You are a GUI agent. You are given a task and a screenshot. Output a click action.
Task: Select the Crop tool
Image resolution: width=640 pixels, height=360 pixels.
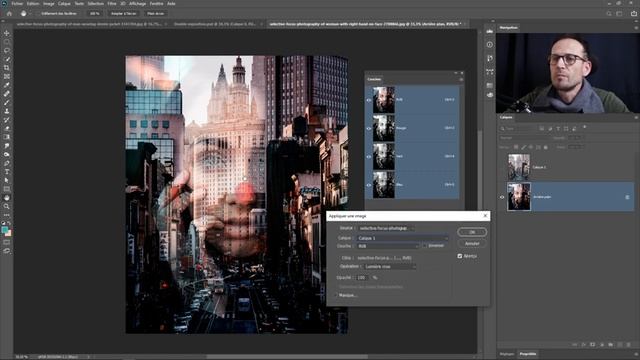pyautogui.click(x=7, y=67)
